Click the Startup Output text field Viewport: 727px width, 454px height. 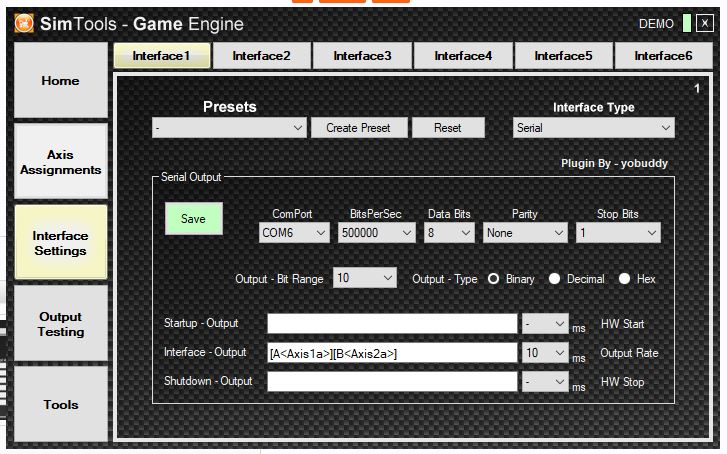(392, 324)
